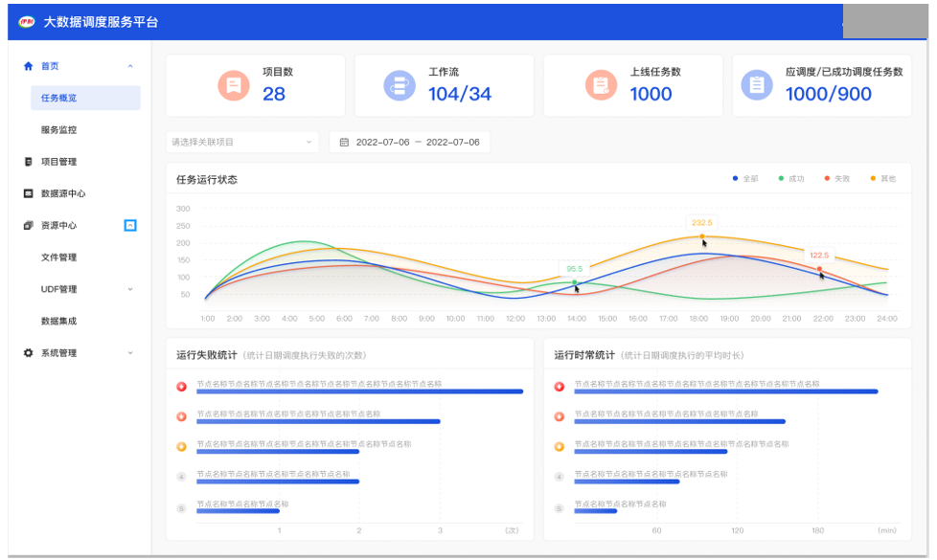Expand the UDF管理 submenu chevron

[130, 289]
